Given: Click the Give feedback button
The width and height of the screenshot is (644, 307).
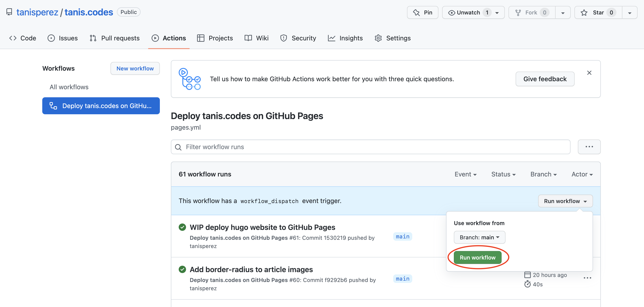Looking at the screenshot, I should pyautogui.click(x=545, y=79).
